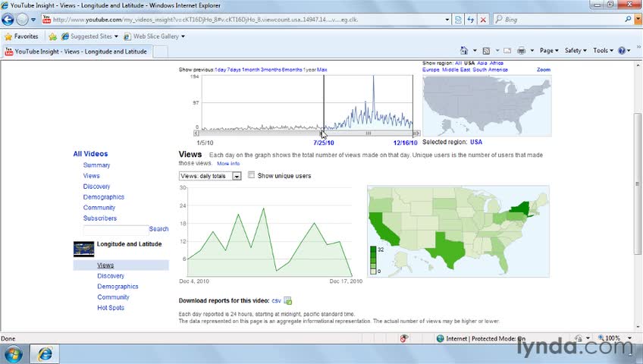
Task: Open the Tools menu
Action: tap(603, 50)
